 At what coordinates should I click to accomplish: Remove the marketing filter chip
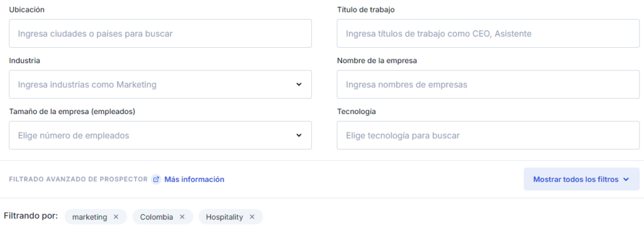click(116, 217)
